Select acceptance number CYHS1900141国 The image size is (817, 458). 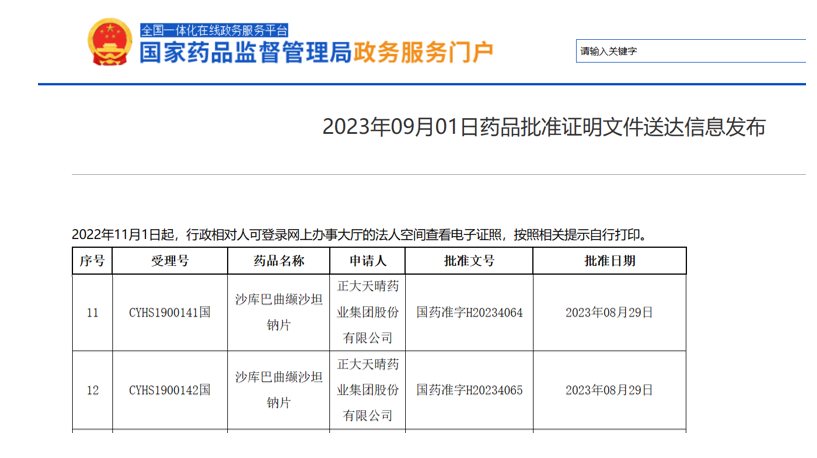169,312
